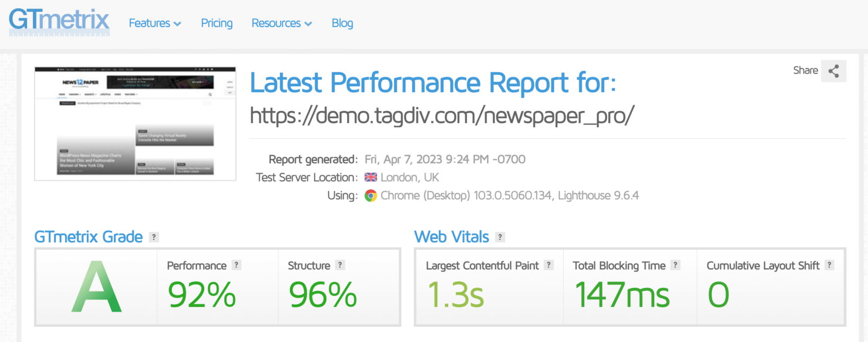The width and height of the screenshot is (868, 342).
Task: Go to the Blog page
Action: (342, 23)
